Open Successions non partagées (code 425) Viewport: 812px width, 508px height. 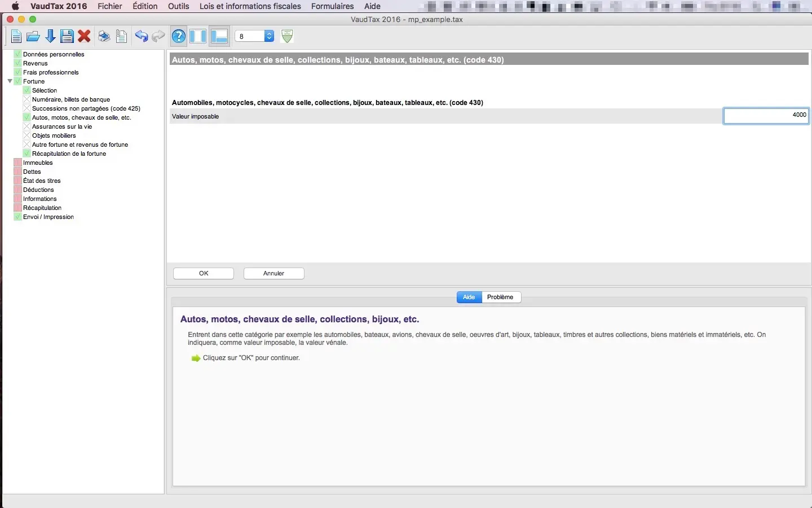pos(86,108)
